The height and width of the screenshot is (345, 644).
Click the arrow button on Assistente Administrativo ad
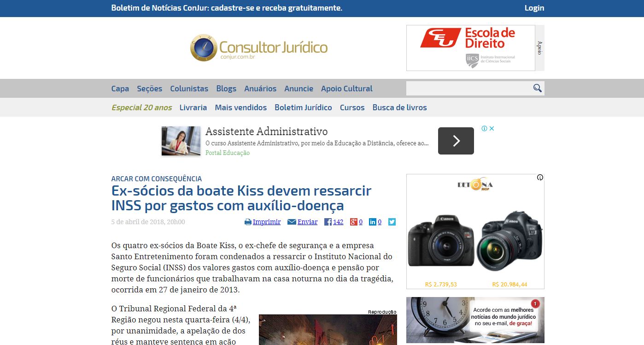456,141
